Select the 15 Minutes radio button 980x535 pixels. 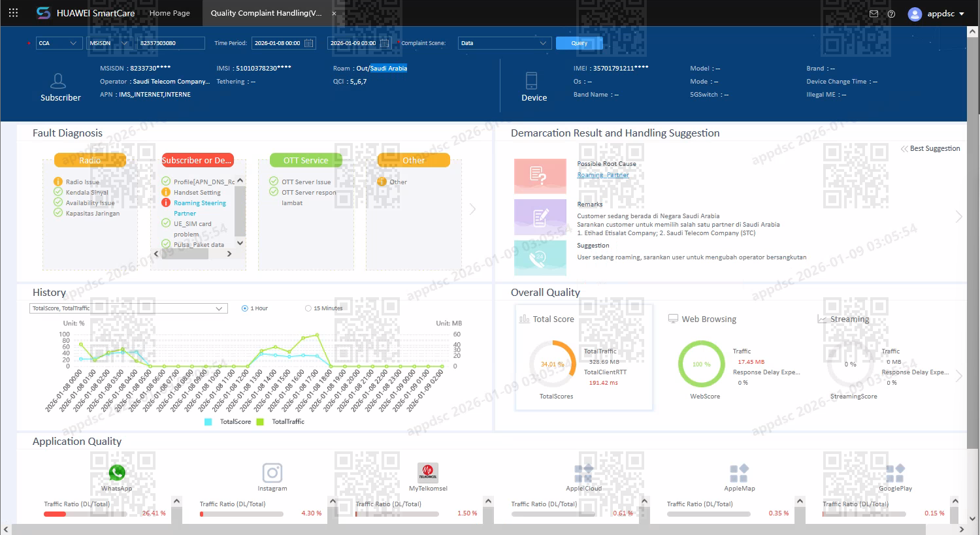[x=308, y=308]
